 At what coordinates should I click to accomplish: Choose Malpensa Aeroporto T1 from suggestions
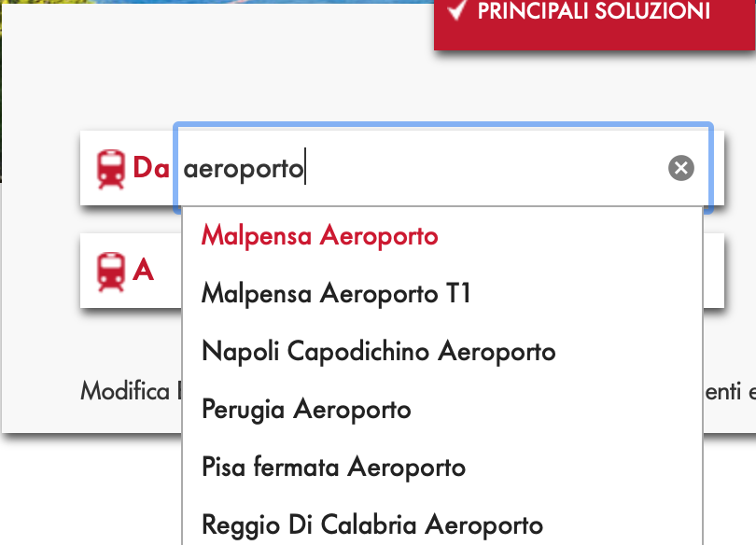(336, 294)
